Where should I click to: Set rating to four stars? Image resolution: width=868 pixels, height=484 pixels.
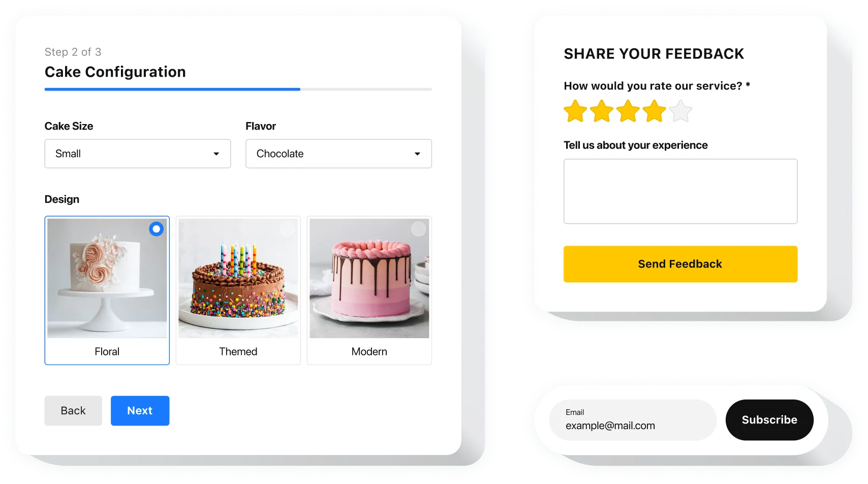coord(655,111)
